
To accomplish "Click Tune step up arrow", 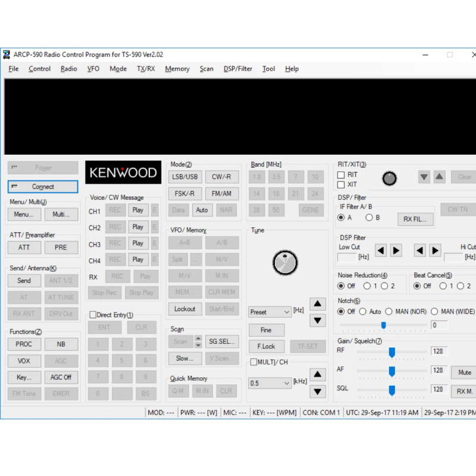I will pyautogui.click(x=318, y=303).
